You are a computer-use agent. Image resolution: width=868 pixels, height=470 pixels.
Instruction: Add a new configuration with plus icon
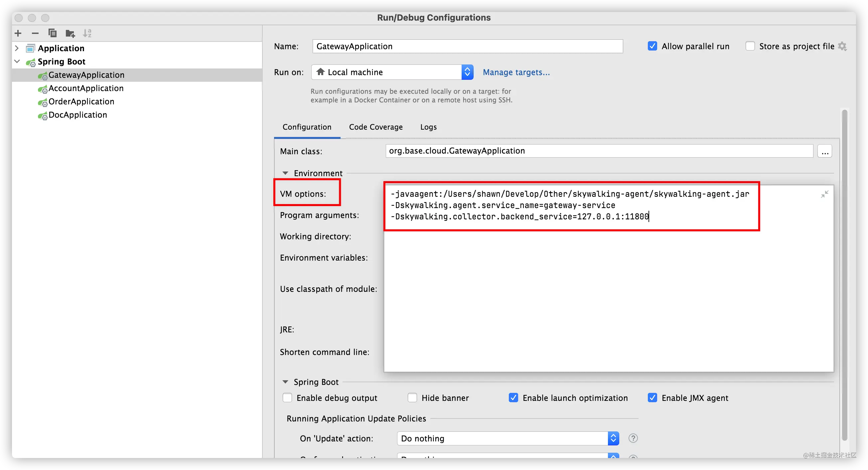pyautogui.click(x=18, y=33)
